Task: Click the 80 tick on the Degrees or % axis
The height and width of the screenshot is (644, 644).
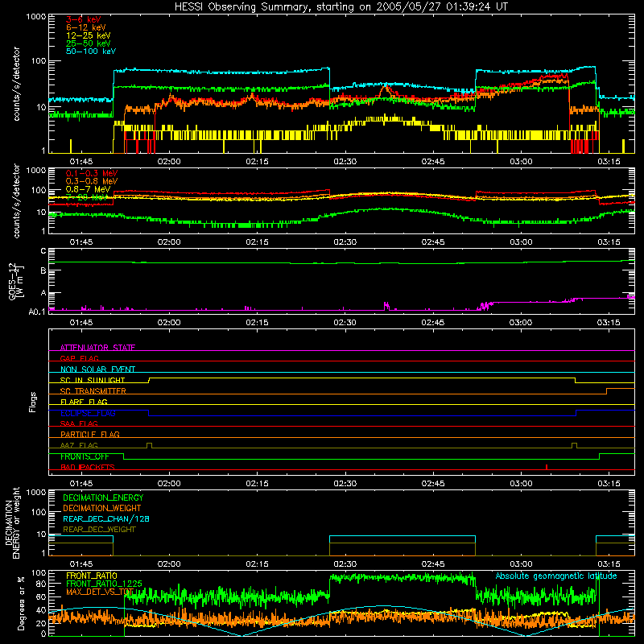Action: point(41,584)
